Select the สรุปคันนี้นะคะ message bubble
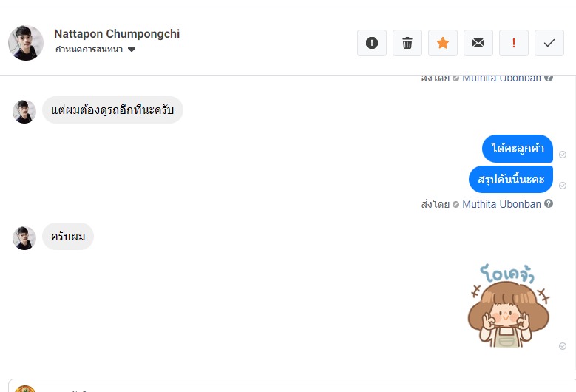Screen dimensions: 576x392 pyautogui.click(x=511, y=180)
